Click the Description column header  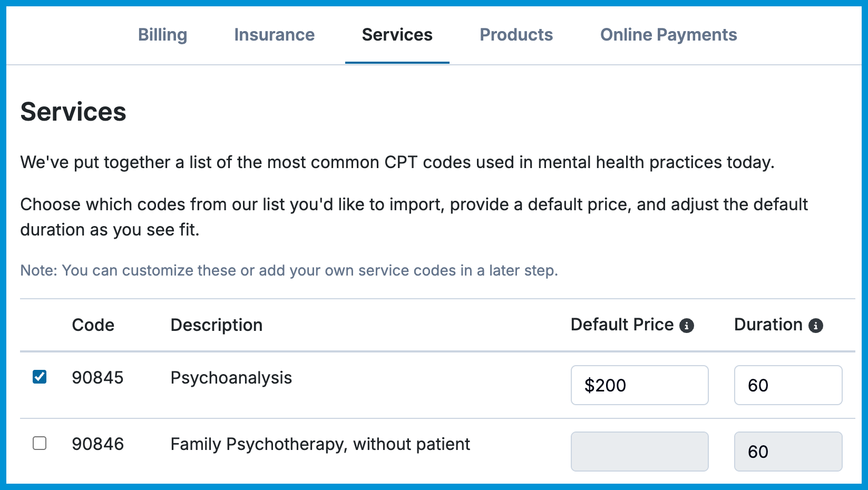(216, 325)
